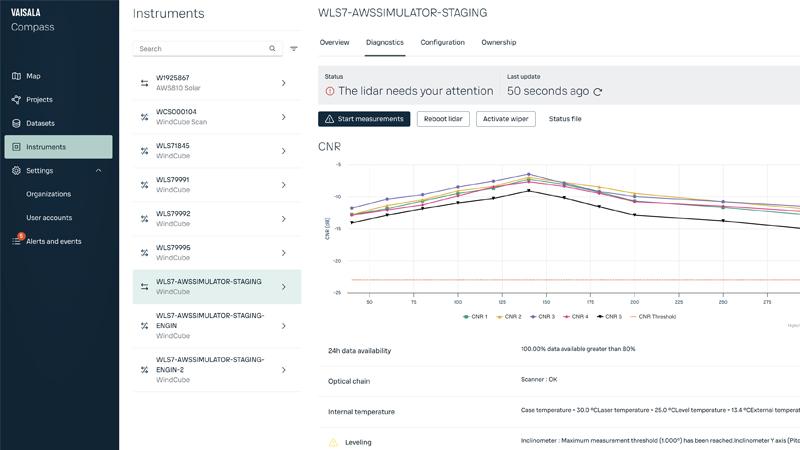Click the magnifier icon in search box
The width and height of the screenshot is (800, 450).
click(x=272, y=49)
